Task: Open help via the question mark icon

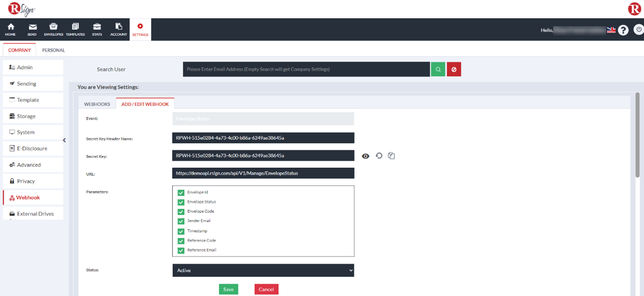Action: 623,30
